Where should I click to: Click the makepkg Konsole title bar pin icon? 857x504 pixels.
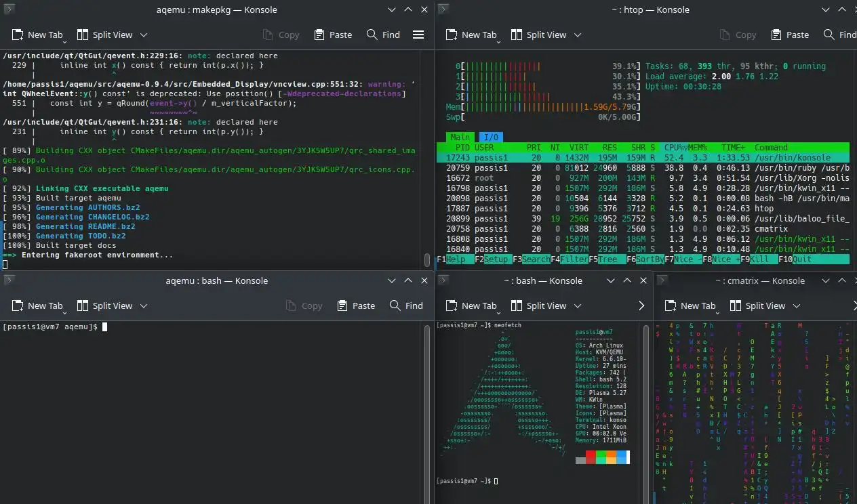[x=9, y=9]
